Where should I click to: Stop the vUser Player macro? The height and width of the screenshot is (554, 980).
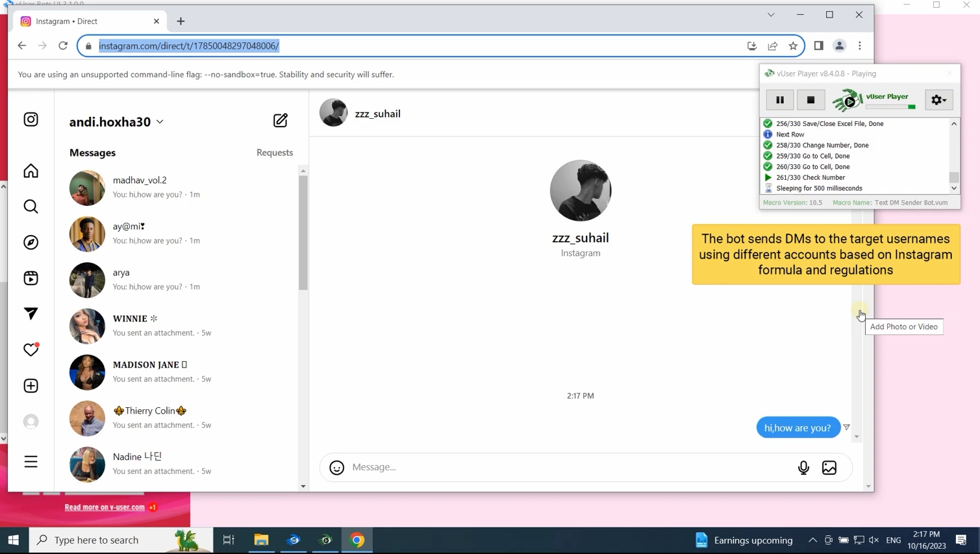click(810, 100)
